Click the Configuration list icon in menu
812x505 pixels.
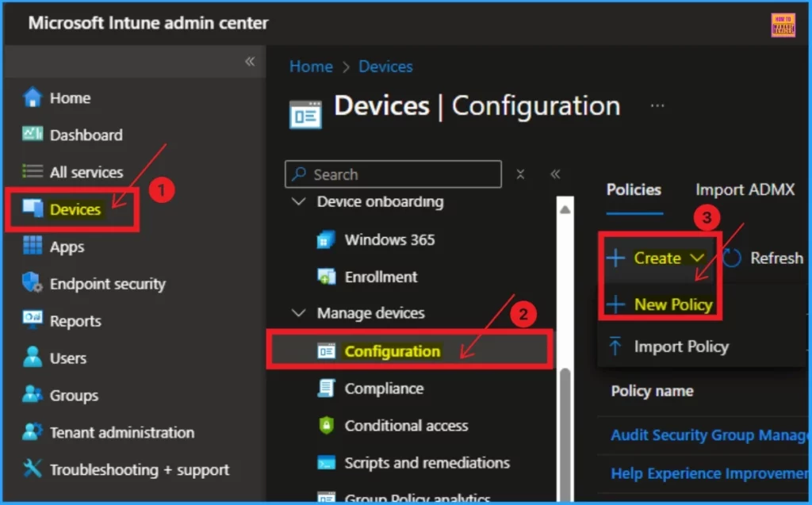tap(326, 351)
